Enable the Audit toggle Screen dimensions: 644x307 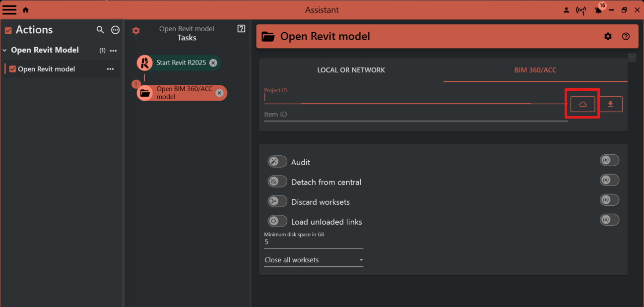[277, 161]
